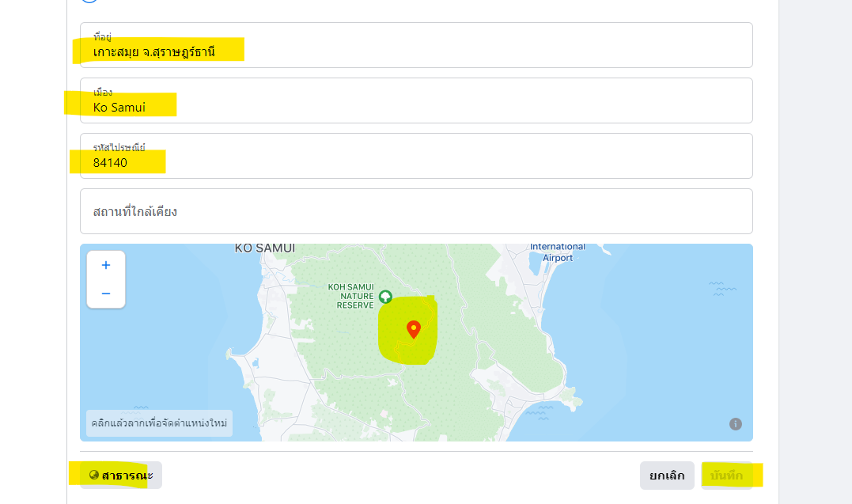Click the red location pin on map
This screenshot has height=504, width=852.
(414, 329)
